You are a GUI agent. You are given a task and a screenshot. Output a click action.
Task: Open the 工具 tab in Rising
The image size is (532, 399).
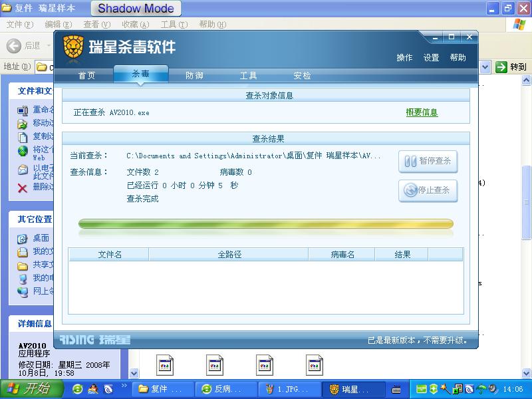point(248,75)
